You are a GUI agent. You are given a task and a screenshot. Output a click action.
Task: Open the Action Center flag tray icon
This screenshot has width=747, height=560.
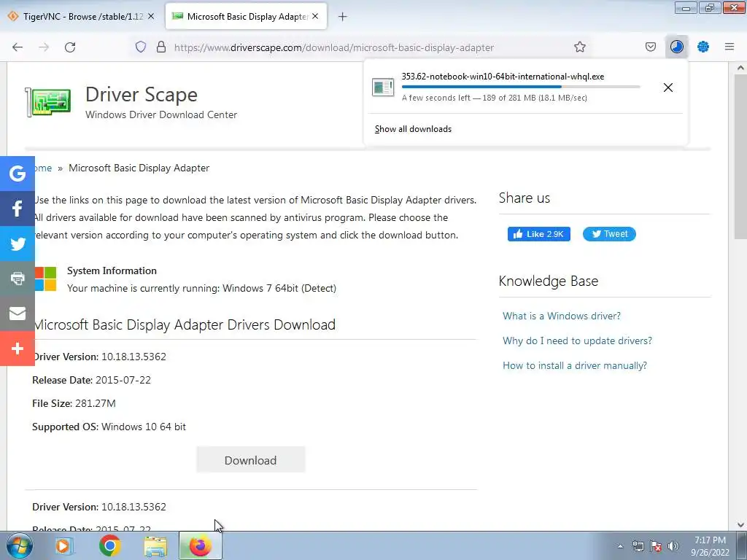656,546
